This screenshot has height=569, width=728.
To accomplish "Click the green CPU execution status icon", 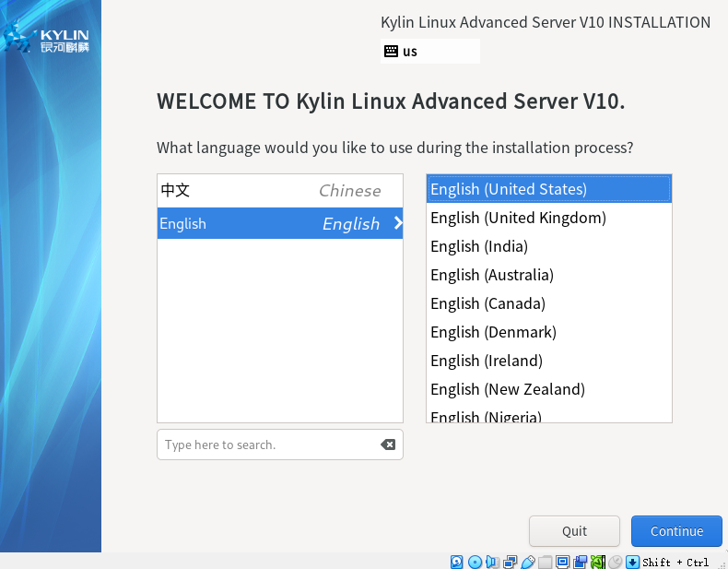I will [x=597, y=562].
